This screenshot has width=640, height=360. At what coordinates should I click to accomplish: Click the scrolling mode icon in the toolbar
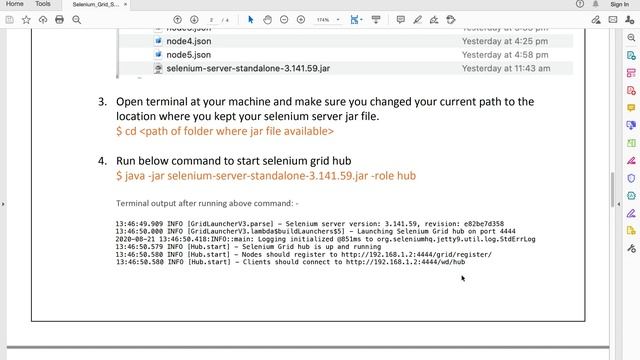point(376,20)
